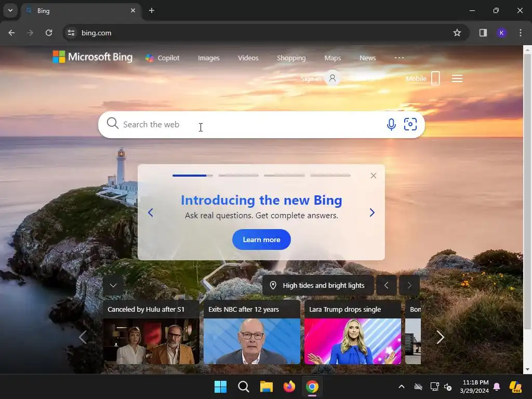View site information icon in address bar
The height and width of the screenshot is (399, 532).
point(71,33)
